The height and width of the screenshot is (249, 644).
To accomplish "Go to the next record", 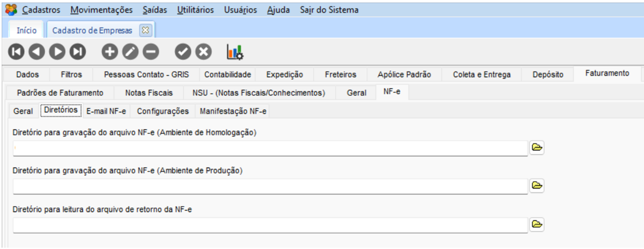I will click(x=57, y=52).
